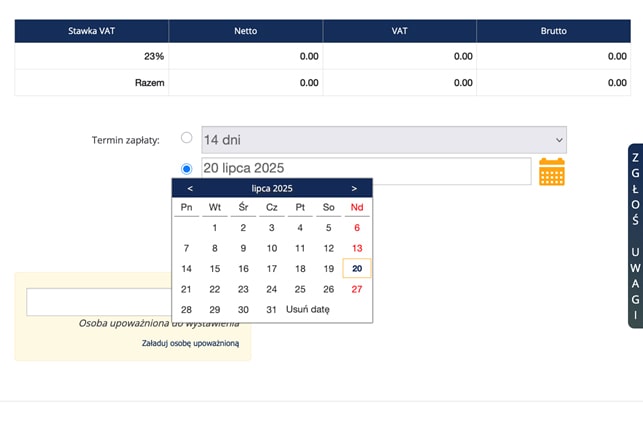Select day 20 in the calendar
This screenshot has height=426, width=643.
point(357,268)
